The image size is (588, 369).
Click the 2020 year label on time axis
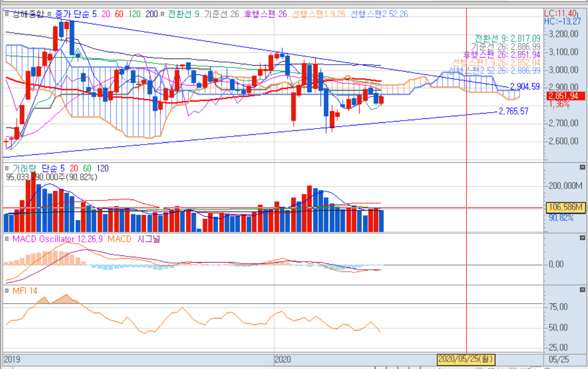pyautogui.click(x=283, y=359)
